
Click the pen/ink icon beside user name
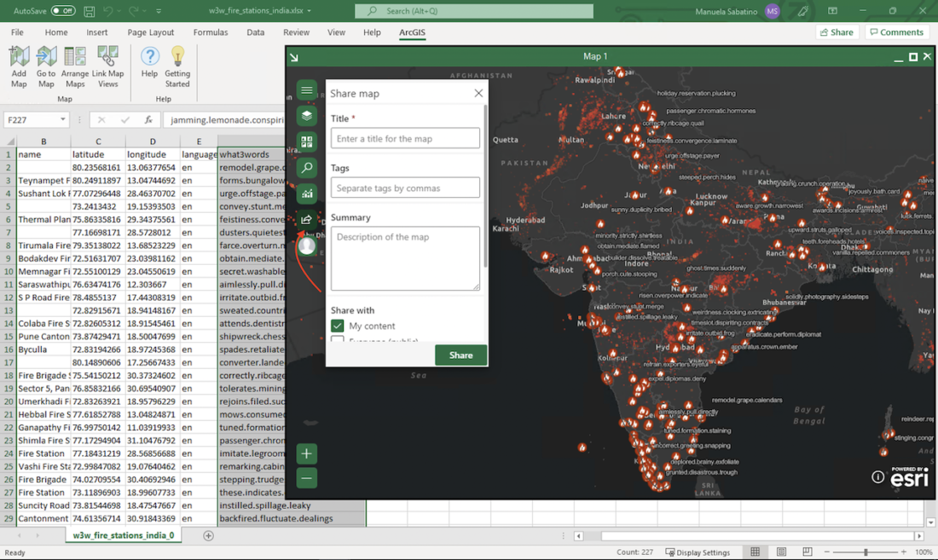click(x=802, y=11)
